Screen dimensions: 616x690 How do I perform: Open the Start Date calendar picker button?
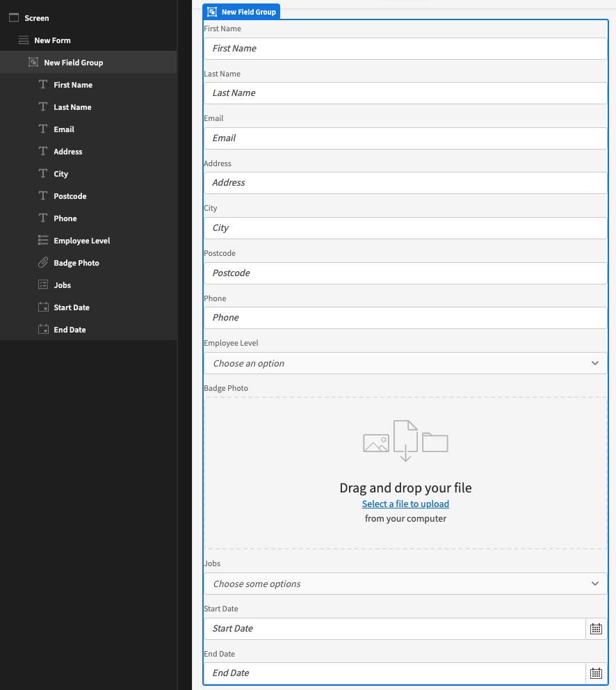point(597,628)
